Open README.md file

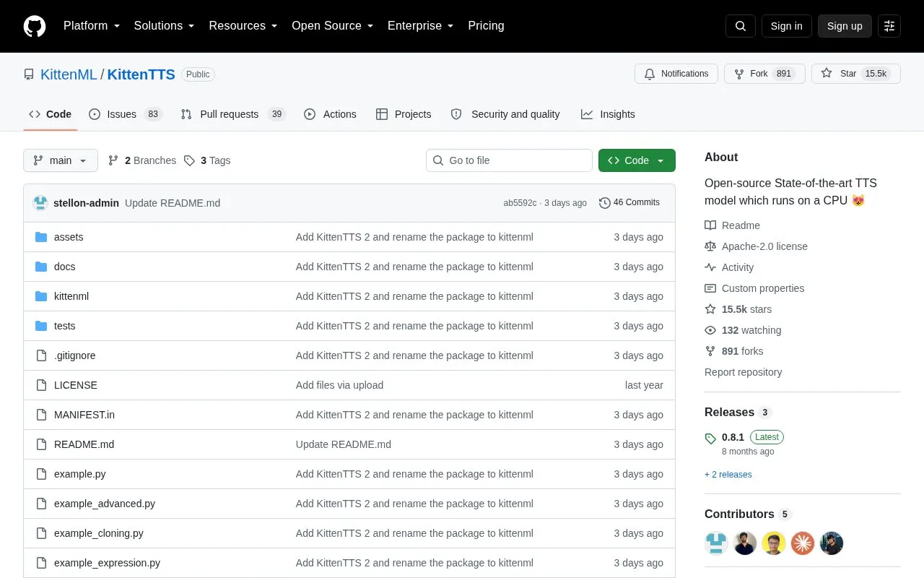(84, 444)
